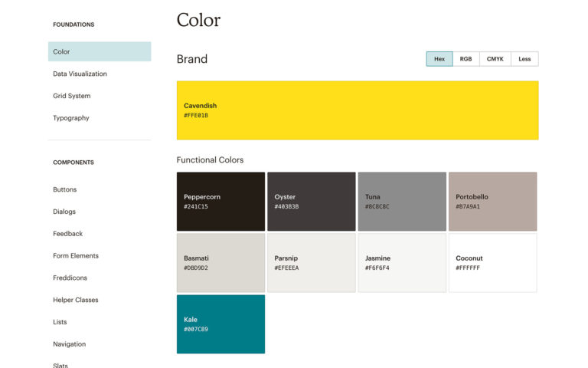The width and height of the screenshot is (588, 368).
Task: Open Dialogs in the components list
Action: pyautogui.click(x=64, y=212)
